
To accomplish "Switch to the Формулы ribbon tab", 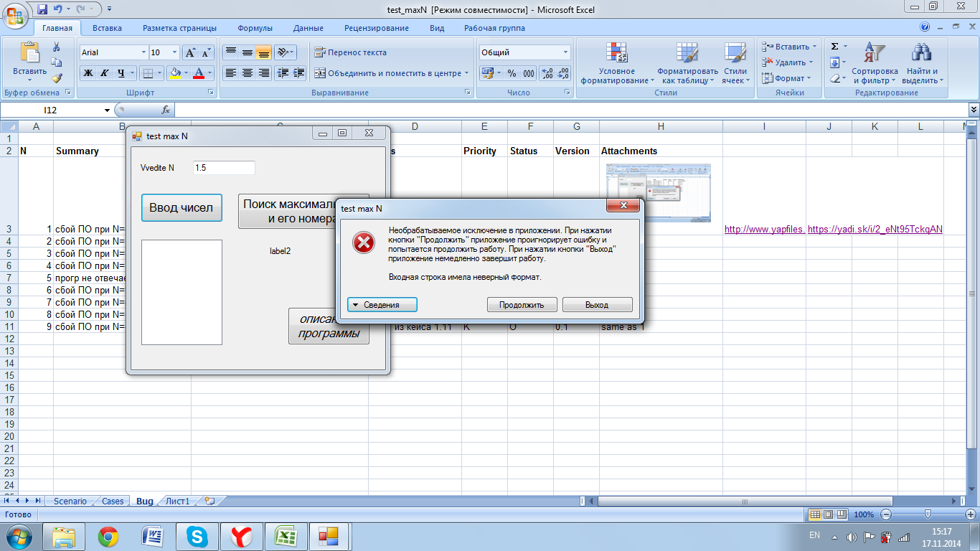I will tap(255, 28).
